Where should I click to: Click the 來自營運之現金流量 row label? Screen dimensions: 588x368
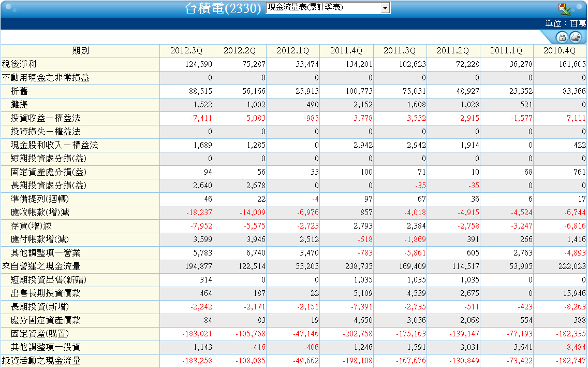(41, 266)
